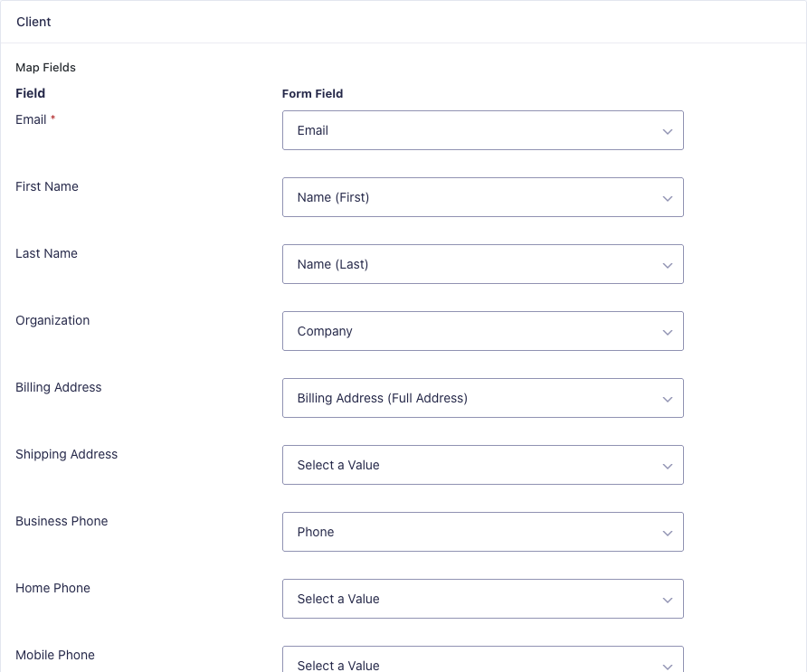Image resolution: width=807 pixels, height=672 pixels.
Task: Open the Billing Address mapping dropdown
Action: [x=483, y=398]
